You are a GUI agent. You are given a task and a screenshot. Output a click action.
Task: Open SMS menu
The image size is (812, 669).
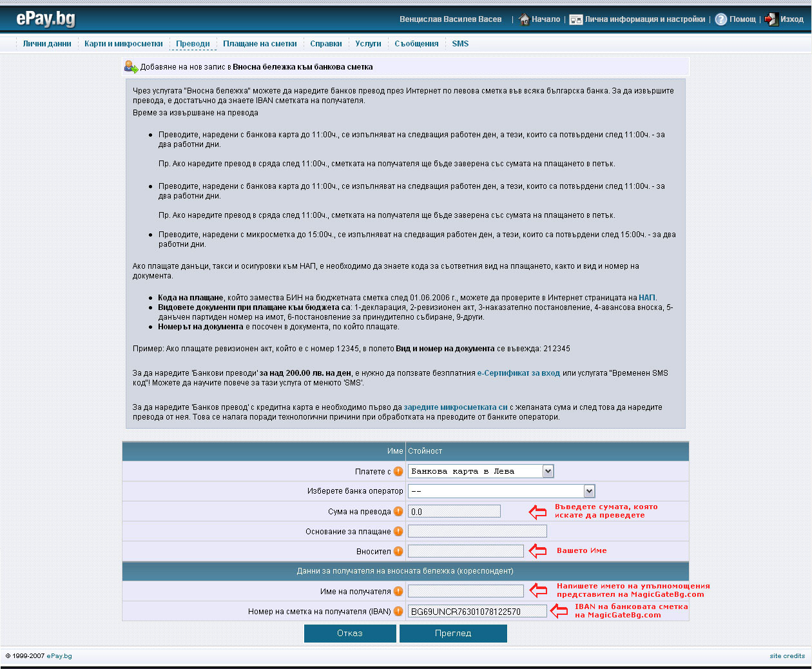pos(460,44)
